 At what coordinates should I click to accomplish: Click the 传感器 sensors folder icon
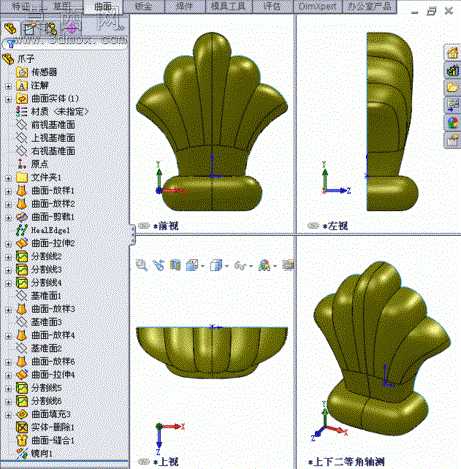pos(22,72)
